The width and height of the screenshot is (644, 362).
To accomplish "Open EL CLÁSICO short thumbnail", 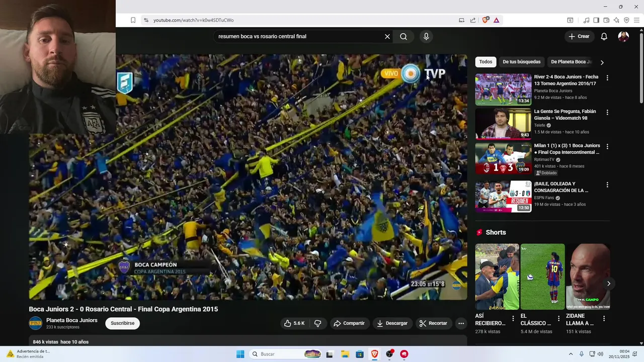I will click(542, 277).
